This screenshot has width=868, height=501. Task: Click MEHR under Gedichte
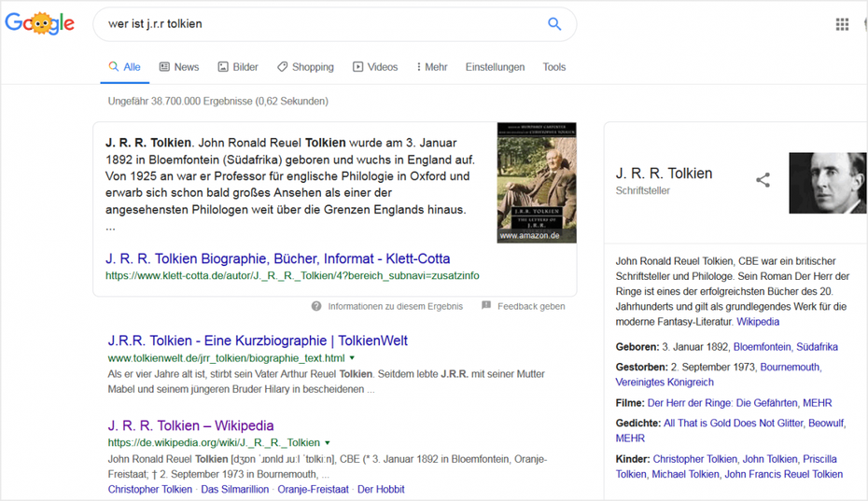click(630, 438)
